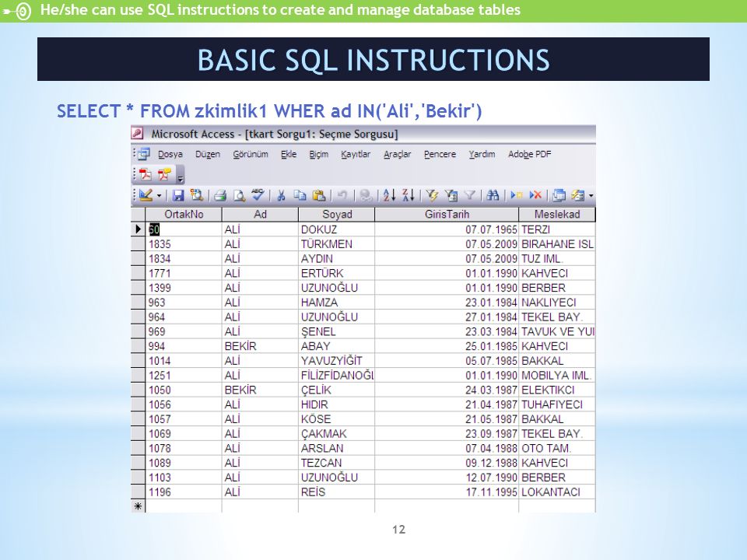The image size is (747, 560).
Task: Open the Araçlar menu
Action: coord(398,154)
